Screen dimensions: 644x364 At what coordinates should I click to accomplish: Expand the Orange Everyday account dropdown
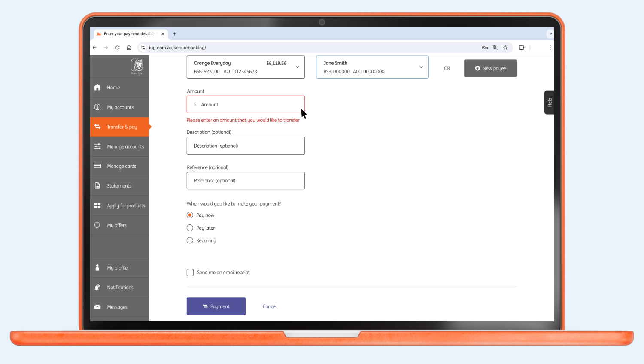(297, 67)
